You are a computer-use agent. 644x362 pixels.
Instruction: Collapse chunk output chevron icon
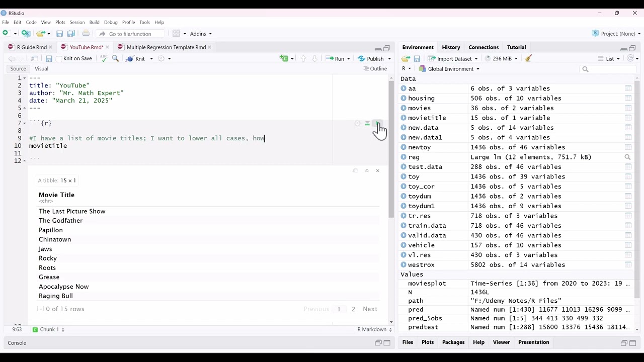click(x=367, y=171)
